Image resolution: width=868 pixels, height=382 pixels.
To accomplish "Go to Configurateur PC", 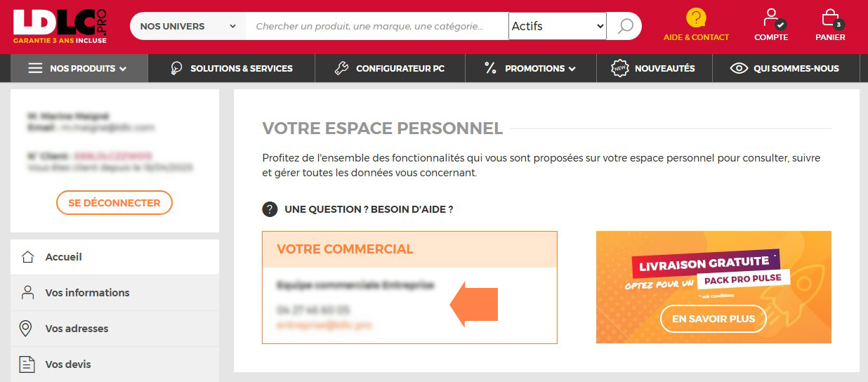I will pos(390,69).
